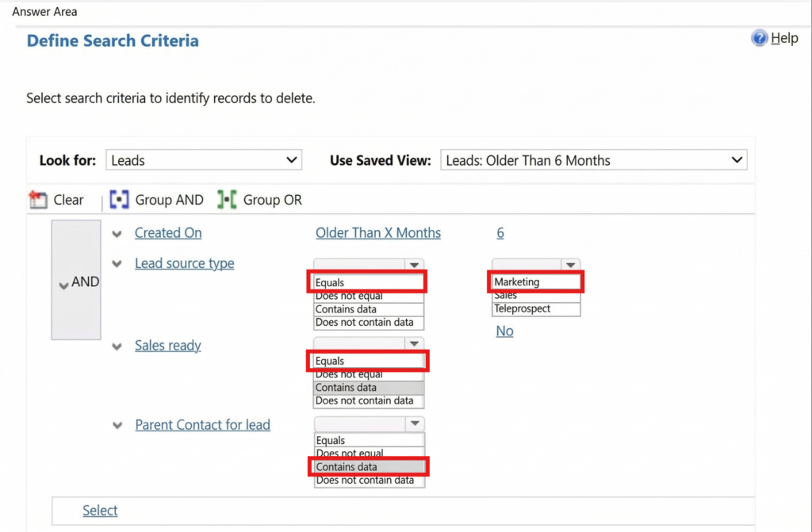Click the Older Than X Months link

point(378,233)
